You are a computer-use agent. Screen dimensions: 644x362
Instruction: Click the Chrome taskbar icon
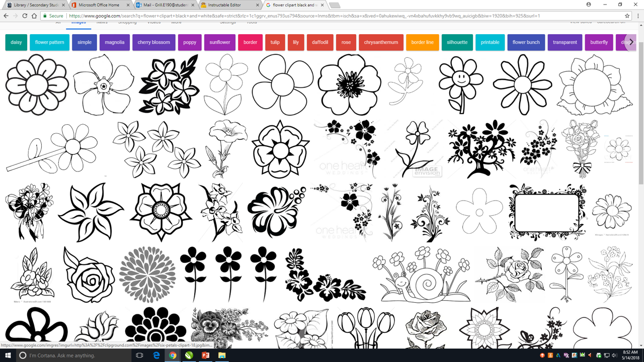(173, 355)
